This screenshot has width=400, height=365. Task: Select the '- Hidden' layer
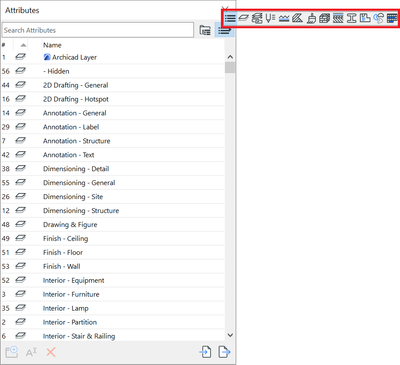click(x=113, y=71)
